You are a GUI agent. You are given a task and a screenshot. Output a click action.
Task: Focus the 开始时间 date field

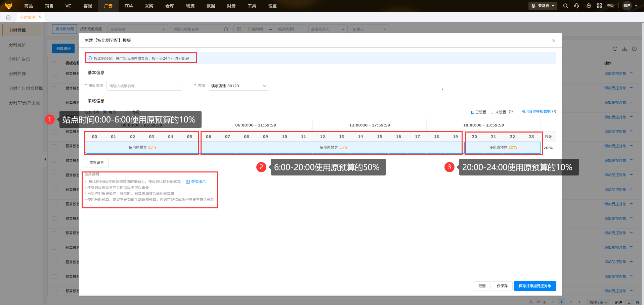(255, 29)
